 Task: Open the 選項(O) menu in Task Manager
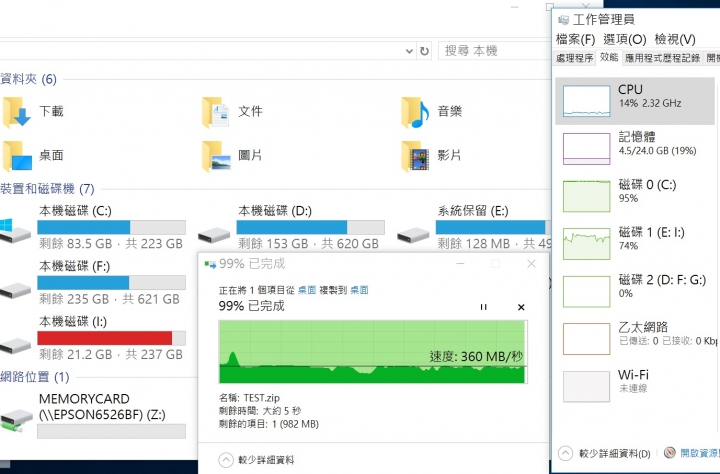tap(624, 40)
